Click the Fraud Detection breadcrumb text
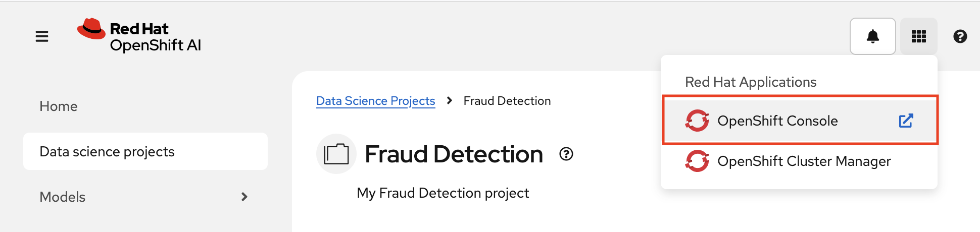 tap(507, 101)
